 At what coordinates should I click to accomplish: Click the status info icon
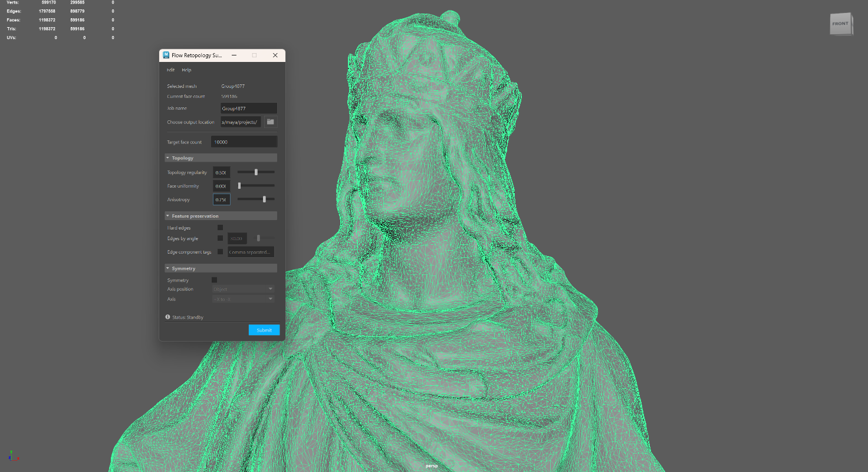point(168,317)
